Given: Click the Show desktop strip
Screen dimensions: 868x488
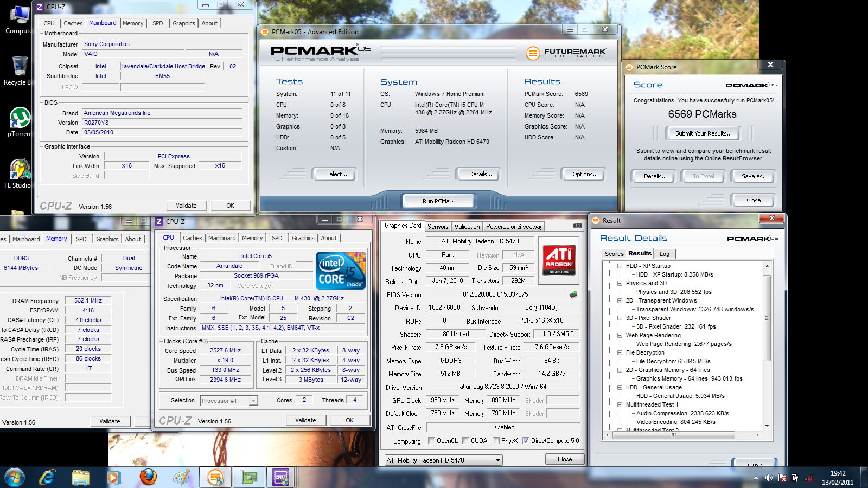Looking at the screenshot, I should [x=864, y=478].
